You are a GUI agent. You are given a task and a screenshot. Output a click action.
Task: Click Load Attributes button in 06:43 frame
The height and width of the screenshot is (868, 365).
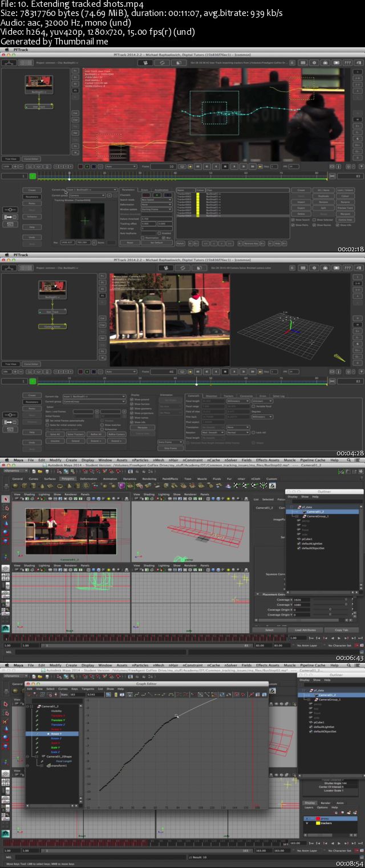[305, 630]
